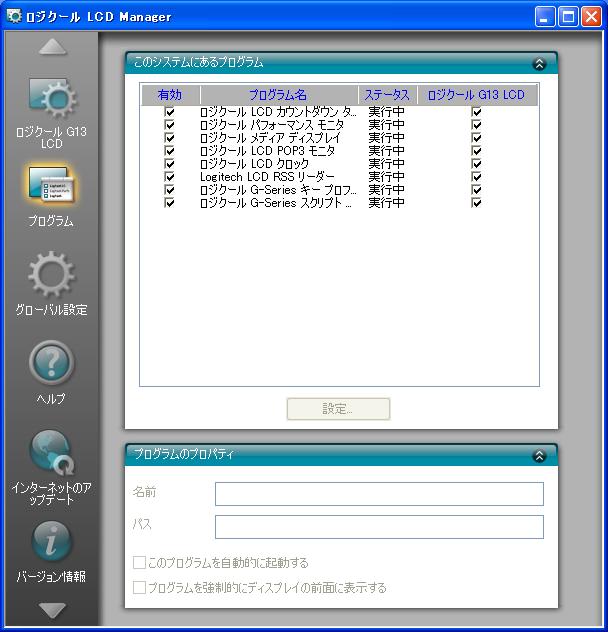Close the LCD Manager window
The image size is (608, 632).
point(591,17)
